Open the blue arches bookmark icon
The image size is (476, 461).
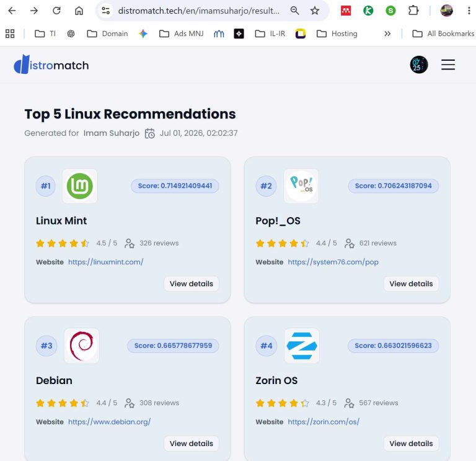coord(219,34)
